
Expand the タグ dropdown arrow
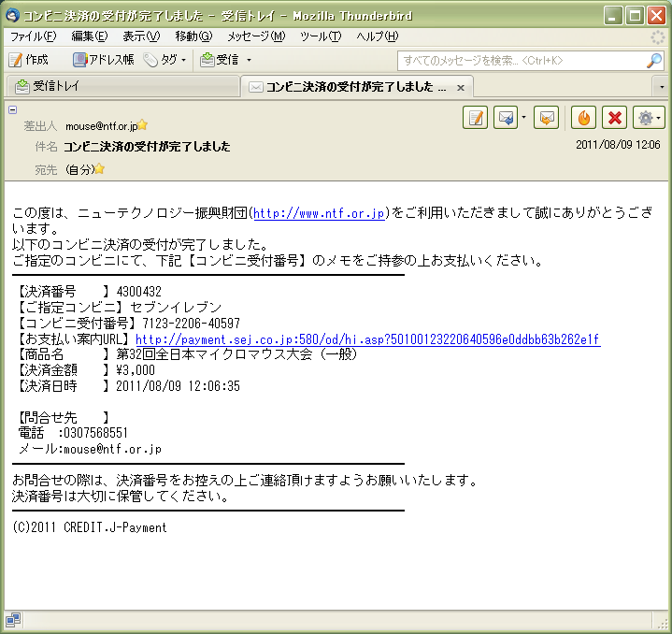183,60
